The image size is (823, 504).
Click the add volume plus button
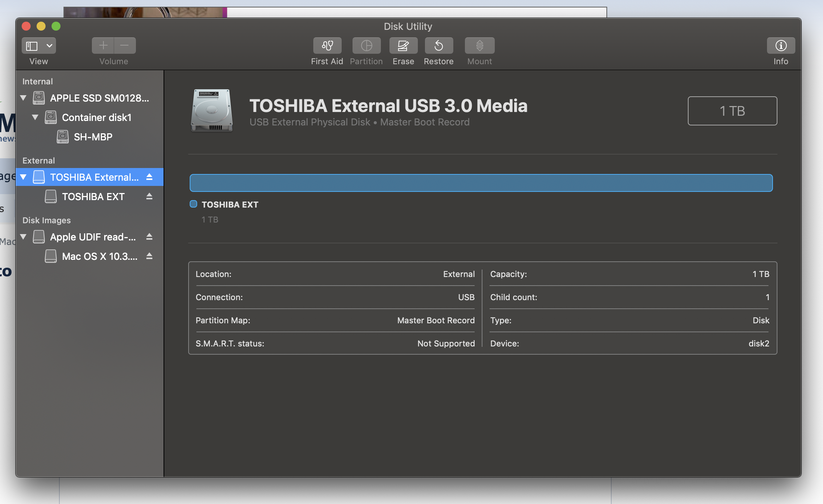pos(103,46)
